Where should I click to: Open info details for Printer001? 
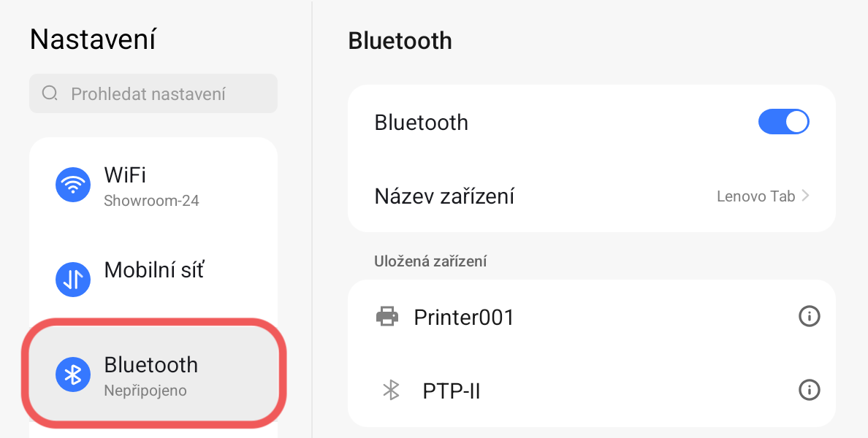[x=809, y=317]
